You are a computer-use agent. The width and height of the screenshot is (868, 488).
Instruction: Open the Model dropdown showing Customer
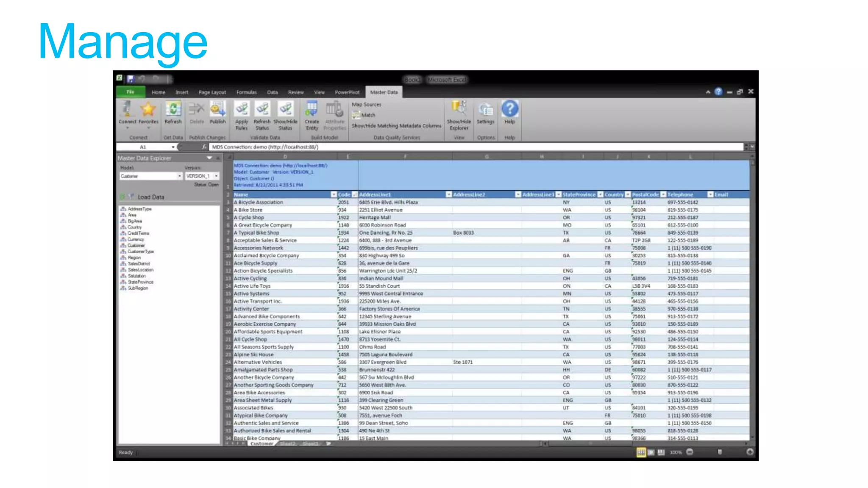coord(179,176)
